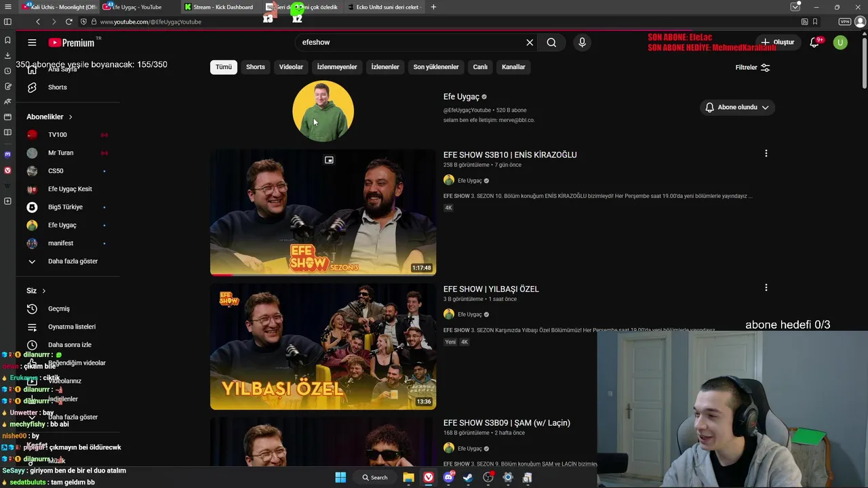Open browser notes panel icon
The width and height of the screenshot is (868, 488).
click(7, 87)
